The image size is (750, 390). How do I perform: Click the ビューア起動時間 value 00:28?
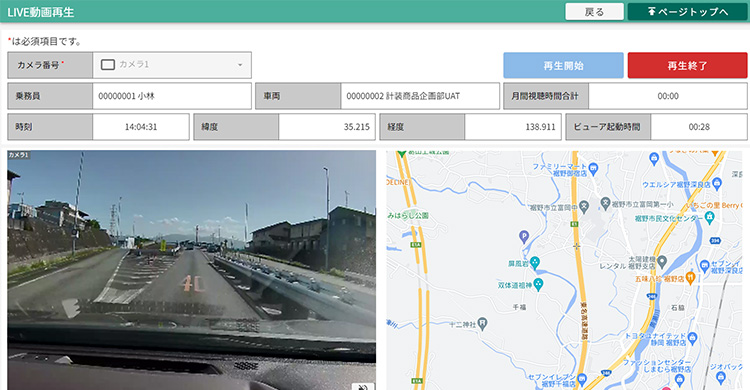click(x=699, y=127)
